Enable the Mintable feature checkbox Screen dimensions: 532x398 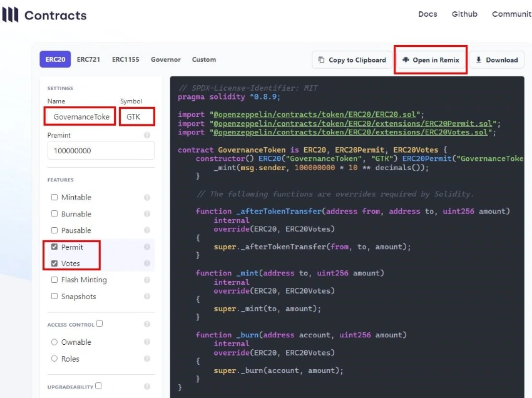click(x=54, y=197)
